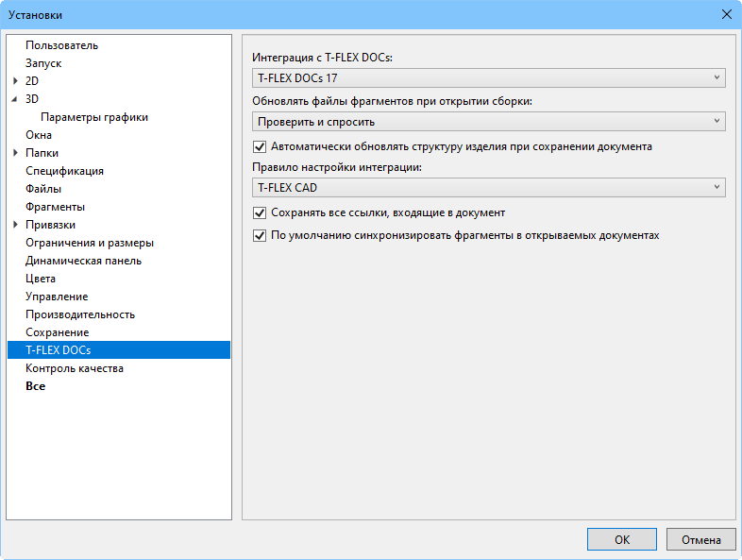Select Запуск in the settings tree

[43, 63]
